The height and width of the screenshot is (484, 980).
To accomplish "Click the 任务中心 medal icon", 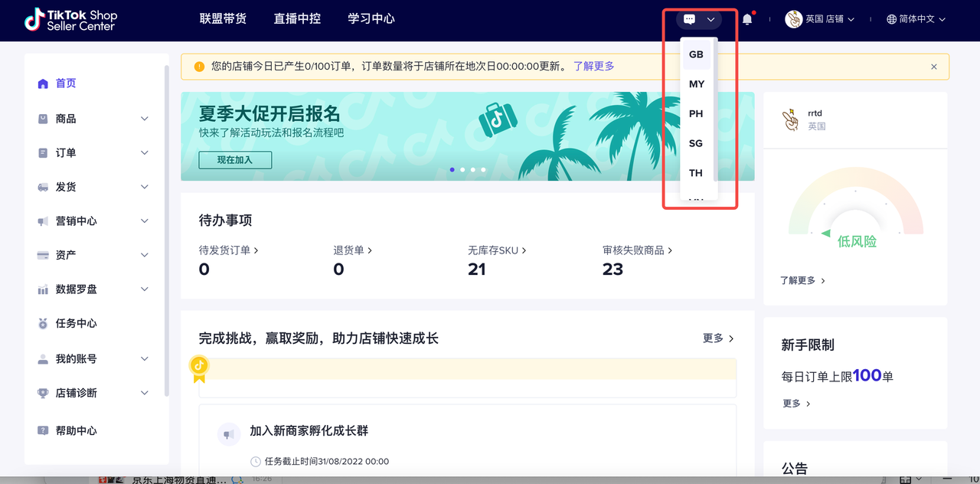I will 43,323.
